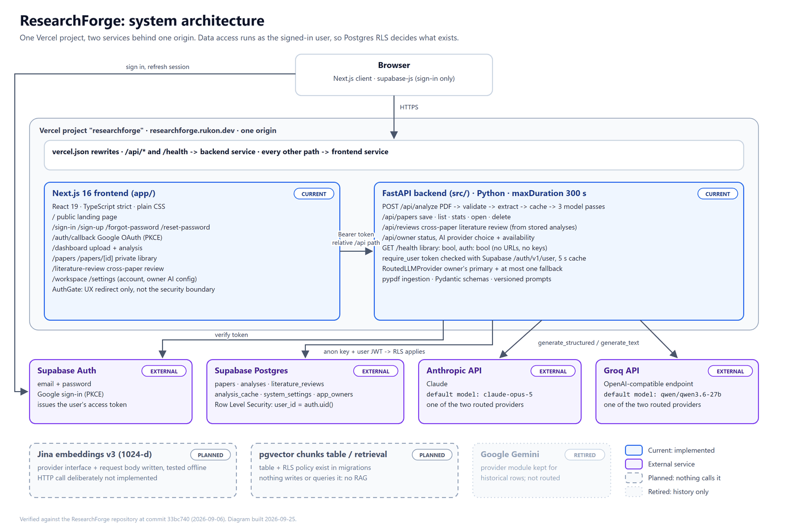Click the 'Google Gemini' title
This screenshot has width=788, height=532.
(x=510, y=454)
